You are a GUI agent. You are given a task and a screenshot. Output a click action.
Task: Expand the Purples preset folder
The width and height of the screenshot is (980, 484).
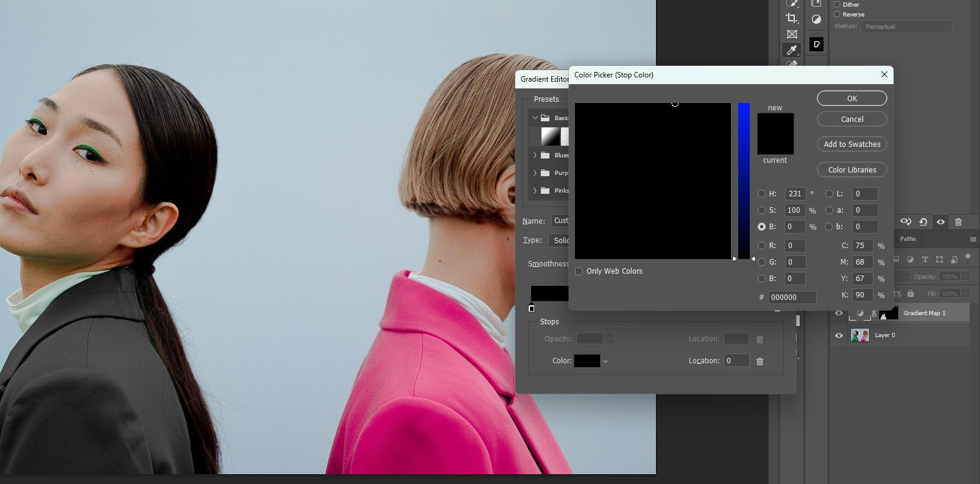[x=535, y=173]
